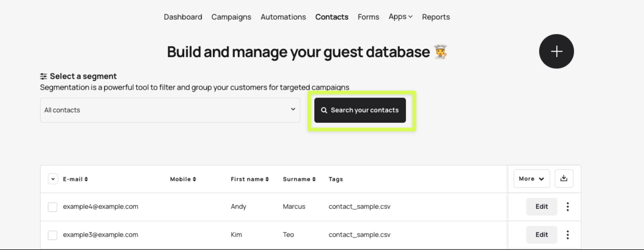644x250 pixels.
Task: Tick the checkbox for example4@example.com
Action: (53, 207)
